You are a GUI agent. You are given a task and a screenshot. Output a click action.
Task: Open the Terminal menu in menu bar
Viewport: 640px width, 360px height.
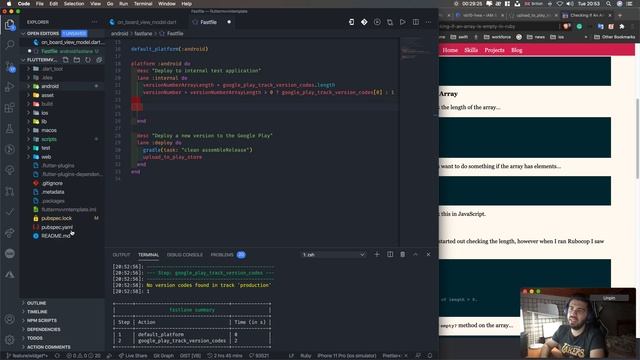(143, 4)
